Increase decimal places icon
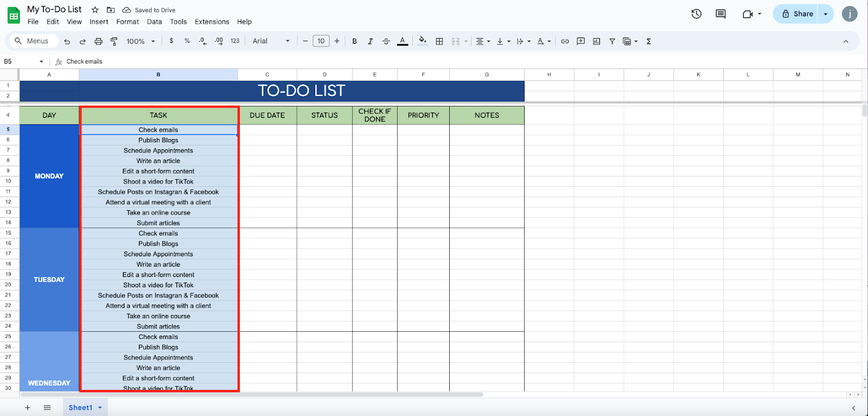 (219, 41)
